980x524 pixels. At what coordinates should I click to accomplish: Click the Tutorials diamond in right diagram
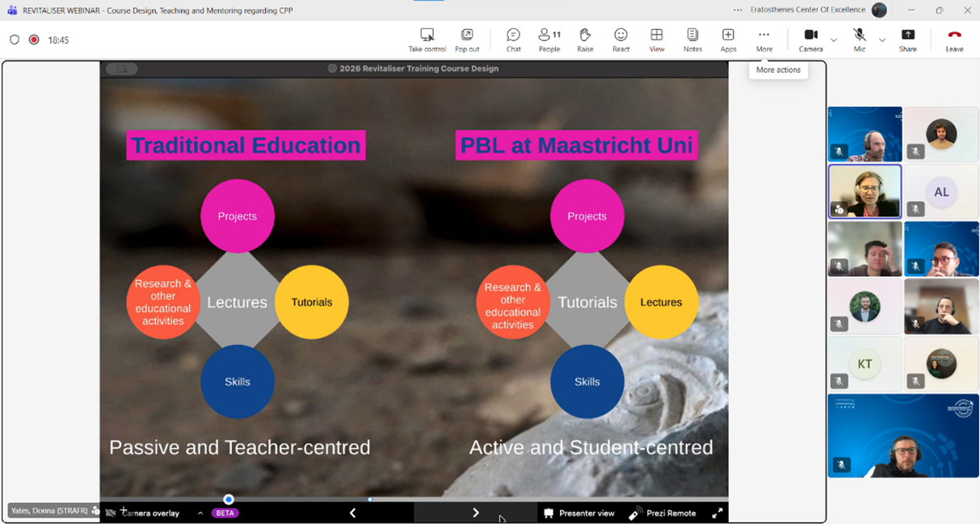point(587,302)
